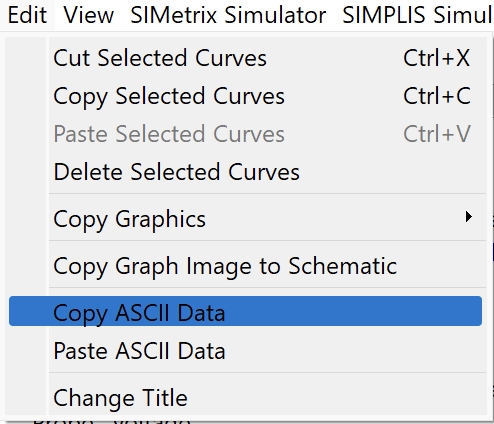Screen dimensions: 494x424
Task: Choose Delete Selected Curves
Action: [x=245, y=172]
